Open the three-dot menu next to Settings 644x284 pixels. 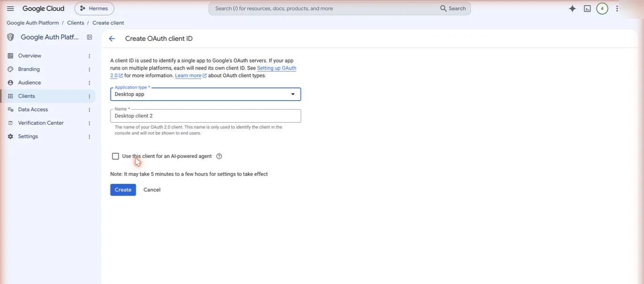click(x=89, y=137)
